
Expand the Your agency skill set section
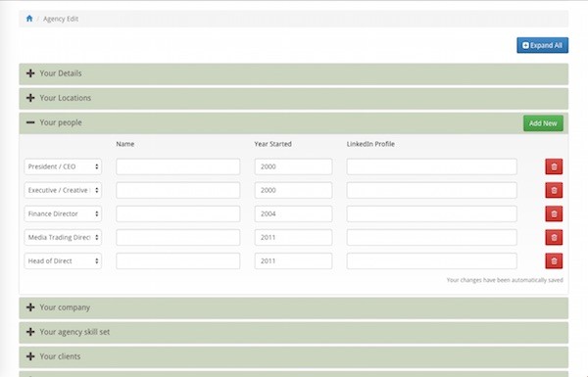tap(294, 332)
